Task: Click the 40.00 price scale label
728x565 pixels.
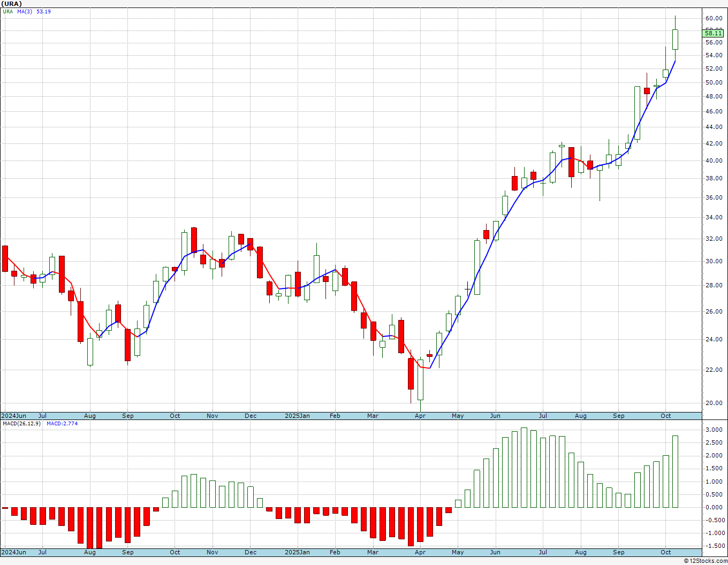Action: pos(714,161)
